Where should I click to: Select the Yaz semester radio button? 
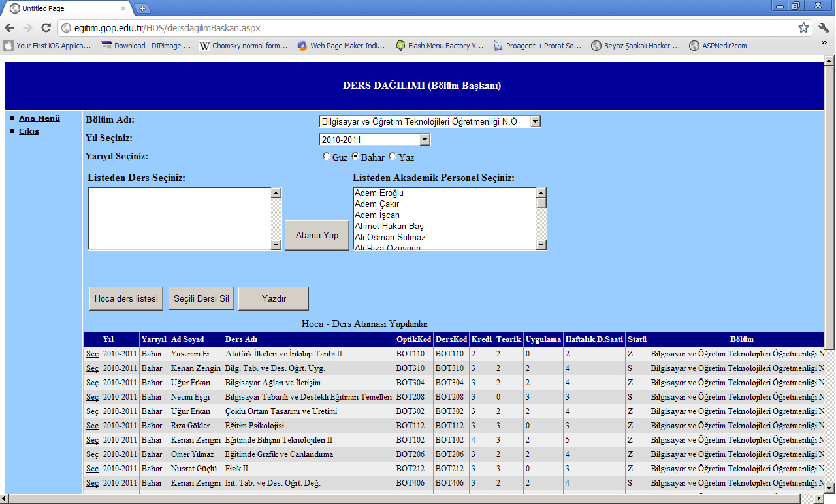click(x=393, y=157)
